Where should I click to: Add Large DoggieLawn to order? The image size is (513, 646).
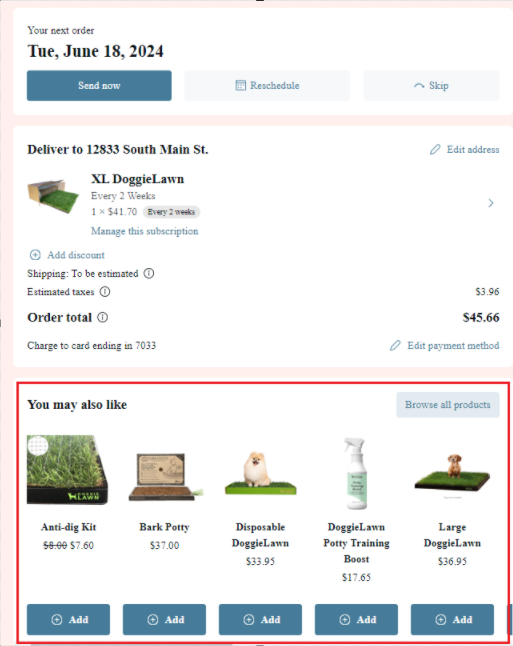point(452,620)
